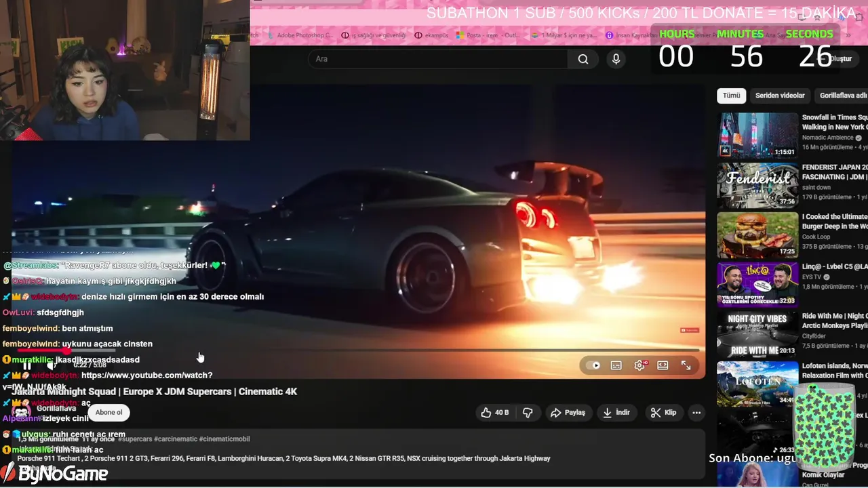This screenshot has width=868, height=488.
Task: Open the Night City Vibes thumbnail
Action: coord(757,334)
